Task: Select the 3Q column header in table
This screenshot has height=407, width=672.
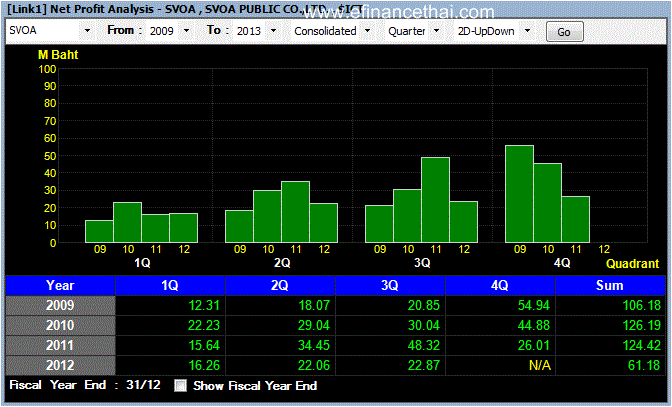Action: [390, 285]
